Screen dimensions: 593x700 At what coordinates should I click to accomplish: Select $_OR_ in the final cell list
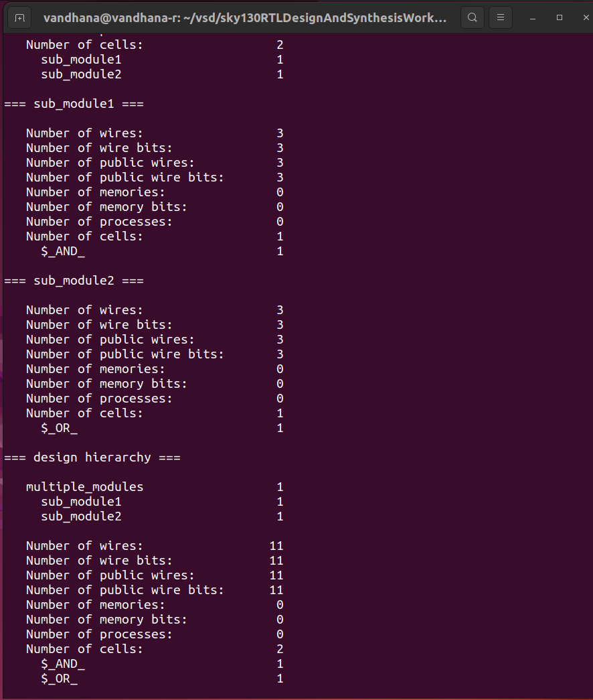tap(59, 678)
